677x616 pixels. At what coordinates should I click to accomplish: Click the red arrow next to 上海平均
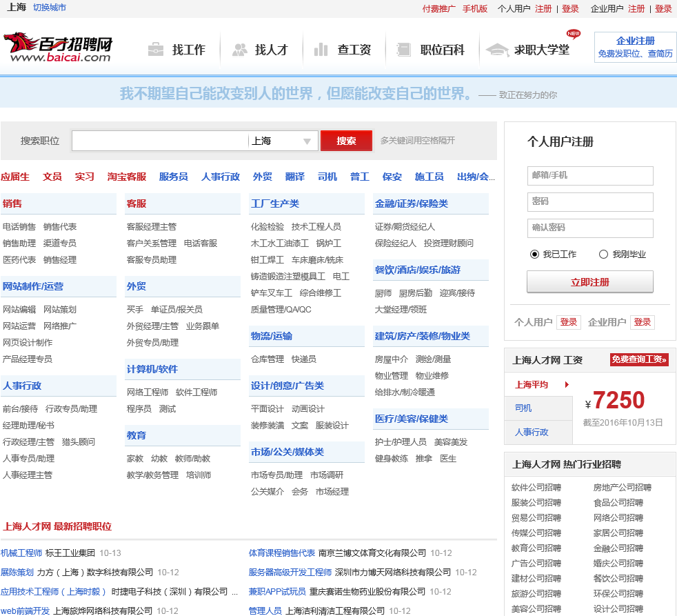[567, 384]
